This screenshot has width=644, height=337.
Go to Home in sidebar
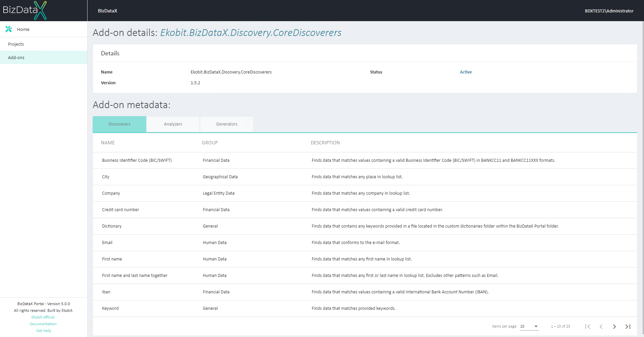44,29
